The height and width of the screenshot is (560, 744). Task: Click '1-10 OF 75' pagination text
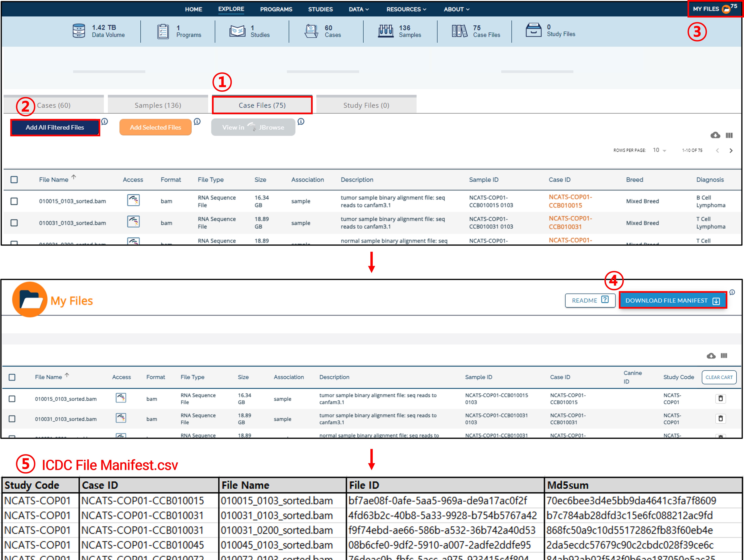(x=692, y=150)
